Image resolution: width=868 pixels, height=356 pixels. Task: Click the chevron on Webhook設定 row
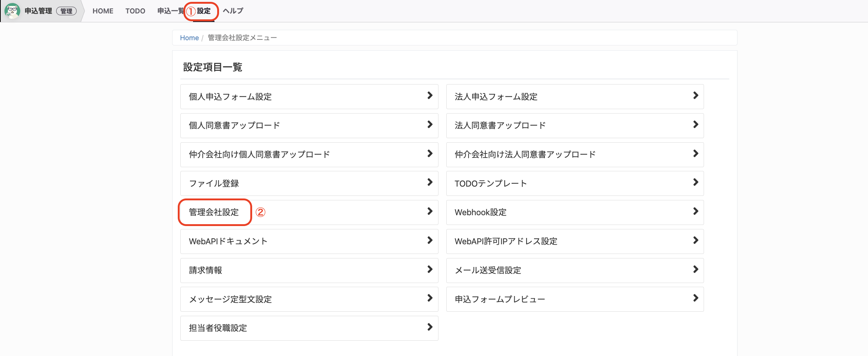click(696, 212)
